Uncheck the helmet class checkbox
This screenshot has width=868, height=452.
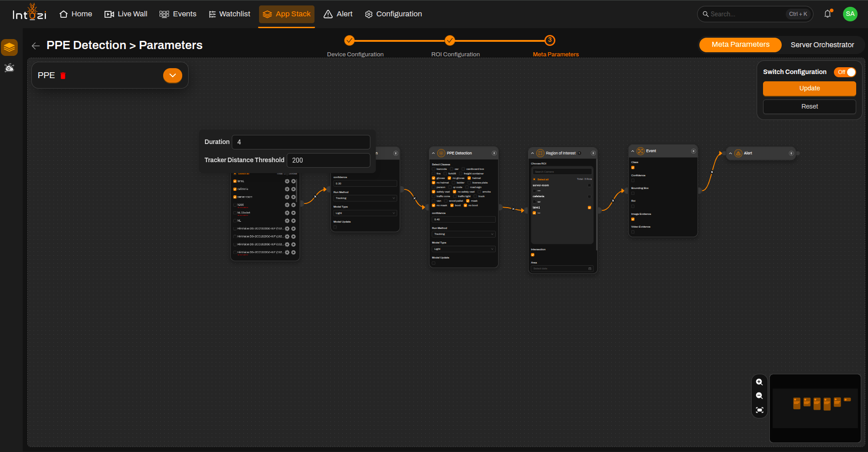[469, 178]
